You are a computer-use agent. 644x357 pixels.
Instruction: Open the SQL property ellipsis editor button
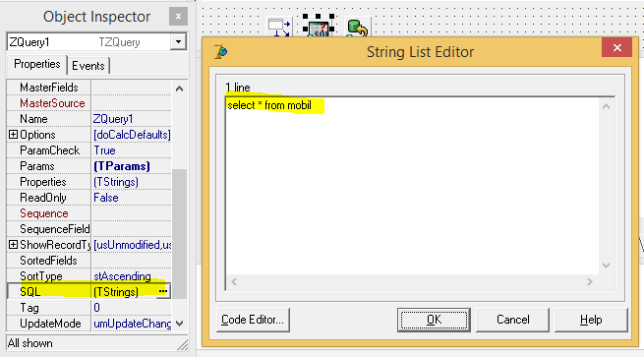pyautogui.click(x=163, y=291)
